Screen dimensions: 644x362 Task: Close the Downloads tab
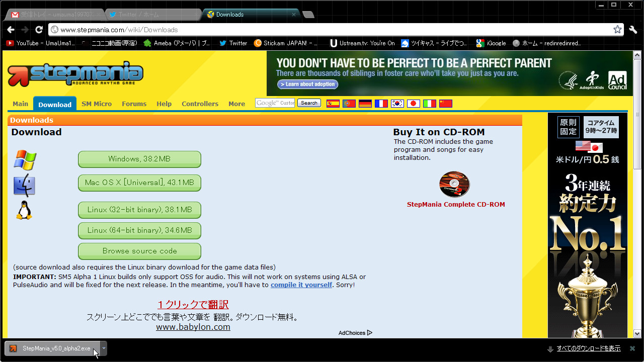pyautogui.click(x=294, y=15)
